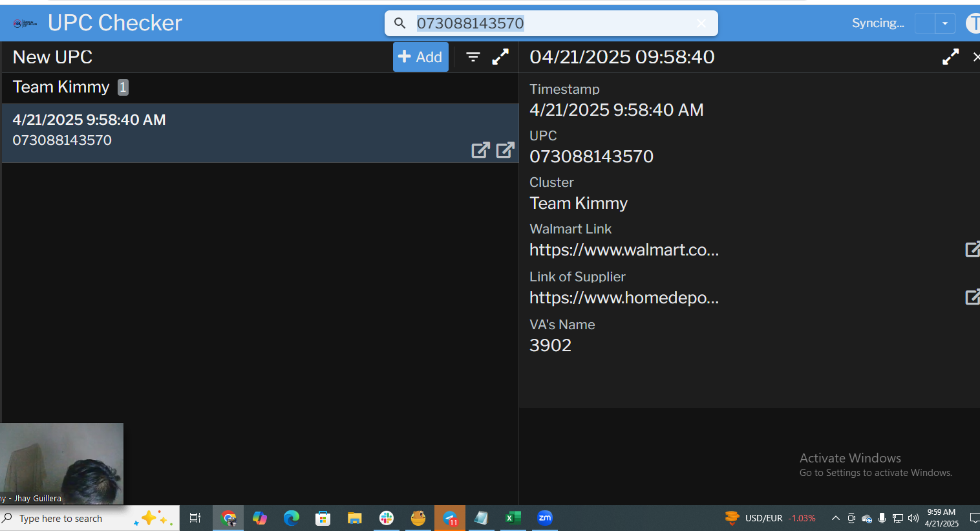Viewport: 980px width, 531px height.
Task: Click the search field containing 073088143570
Action: tap(549, 23)
